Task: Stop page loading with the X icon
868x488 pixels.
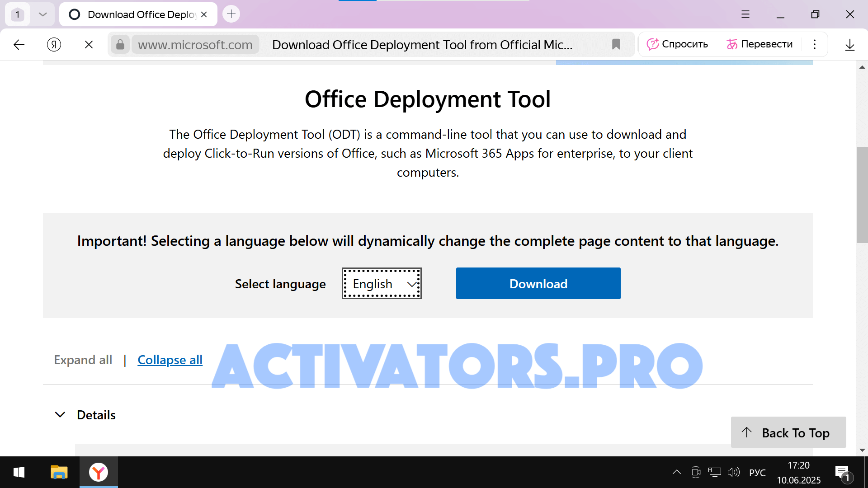Action: [x=89, y=44]
